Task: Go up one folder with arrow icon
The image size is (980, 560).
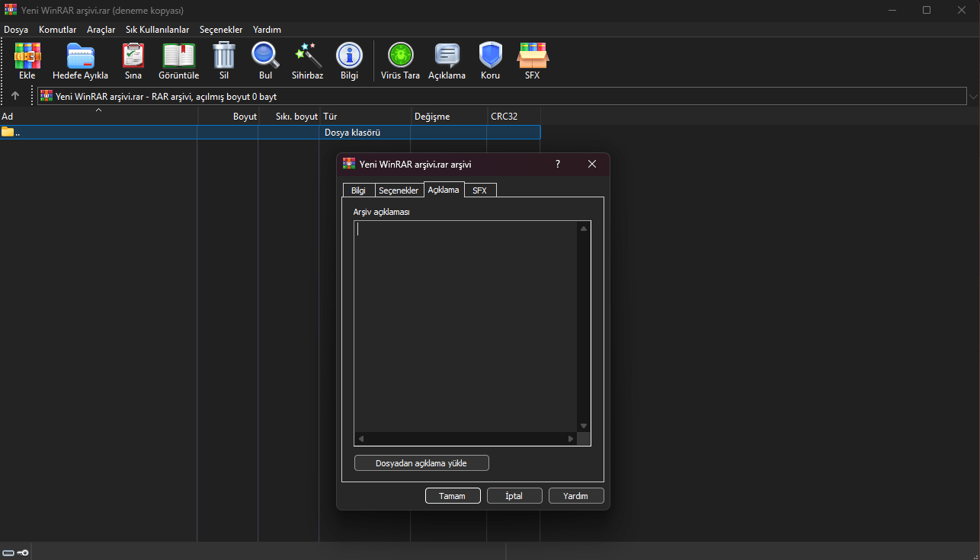Action: 15,96
